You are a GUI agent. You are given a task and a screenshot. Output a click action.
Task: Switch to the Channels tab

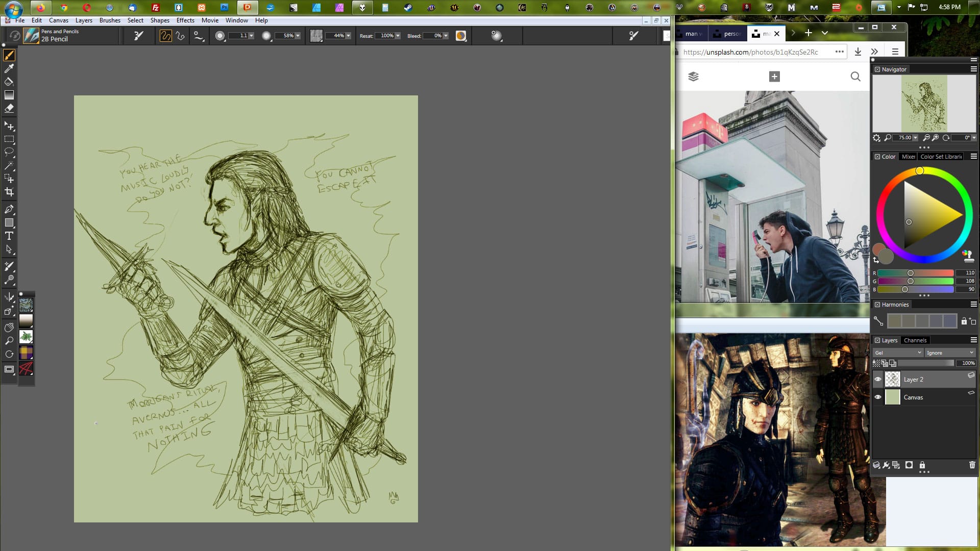(915, 340)
